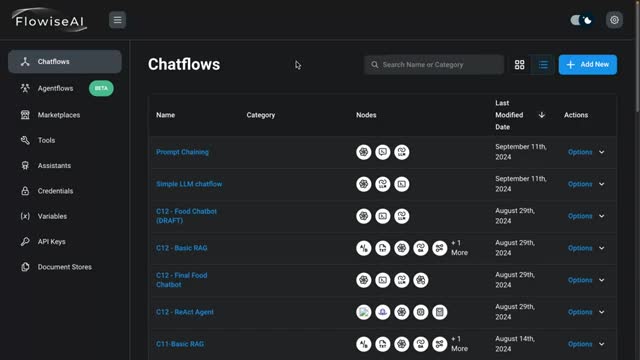Open the Prompt Chaining chatflow
640x360 pixels.
[x=182, y=152]
